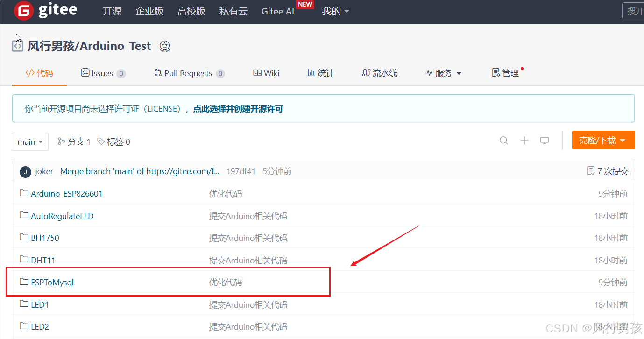Open the 高校版 menu item

pos(191,11)
